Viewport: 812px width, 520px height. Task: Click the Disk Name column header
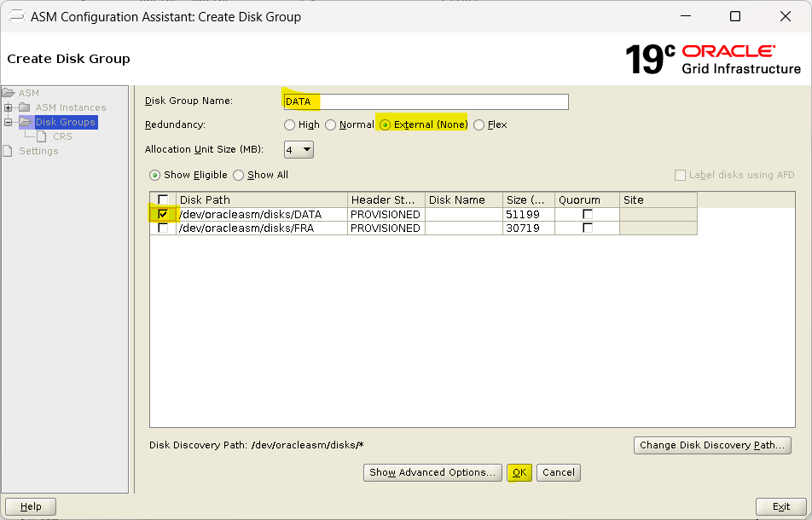coord(464,199)
